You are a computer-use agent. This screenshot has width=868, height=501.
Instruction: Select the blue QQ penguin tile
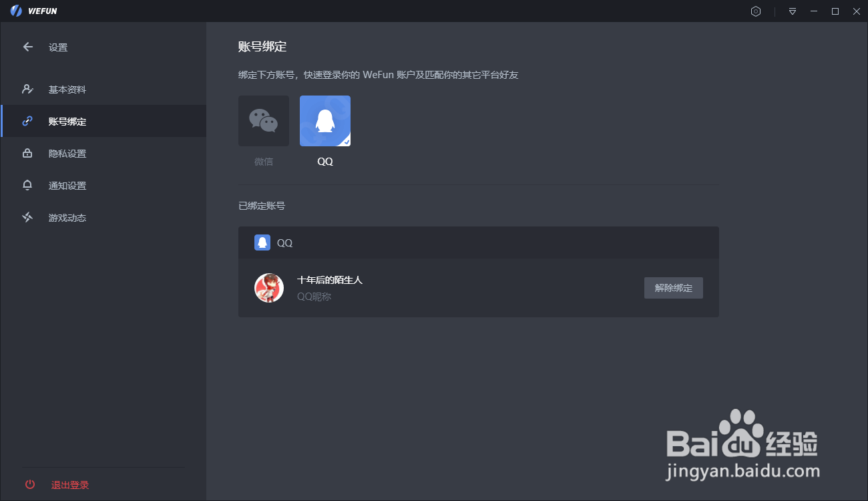[325, 121]
